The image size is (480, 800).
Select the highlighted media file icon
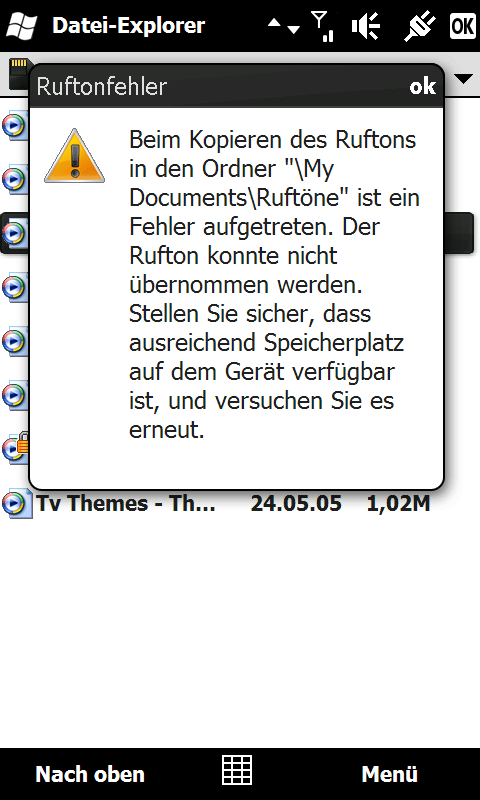14,233
